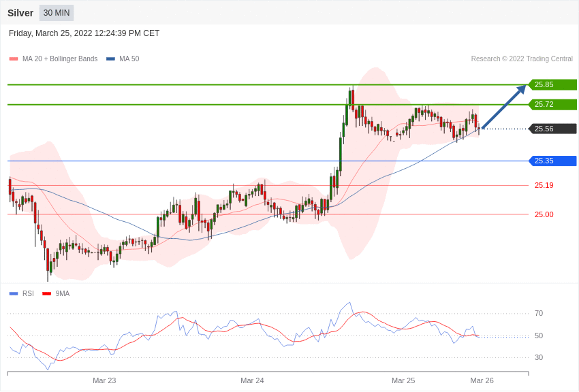Click the RSI 50 level label
The width and height of the screenshot is (579, 392).
(539, 336)
